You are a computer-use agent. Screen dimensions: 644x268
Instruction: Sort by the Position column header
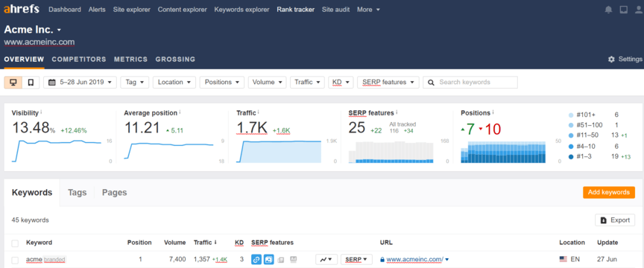139,243
